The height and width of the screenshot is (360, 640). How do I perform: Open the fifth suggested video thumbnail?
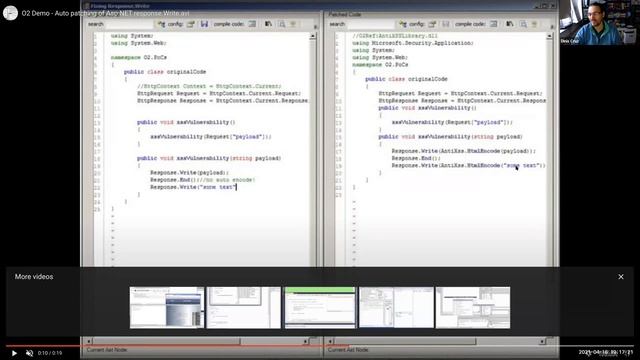click(x=473, y=307)
